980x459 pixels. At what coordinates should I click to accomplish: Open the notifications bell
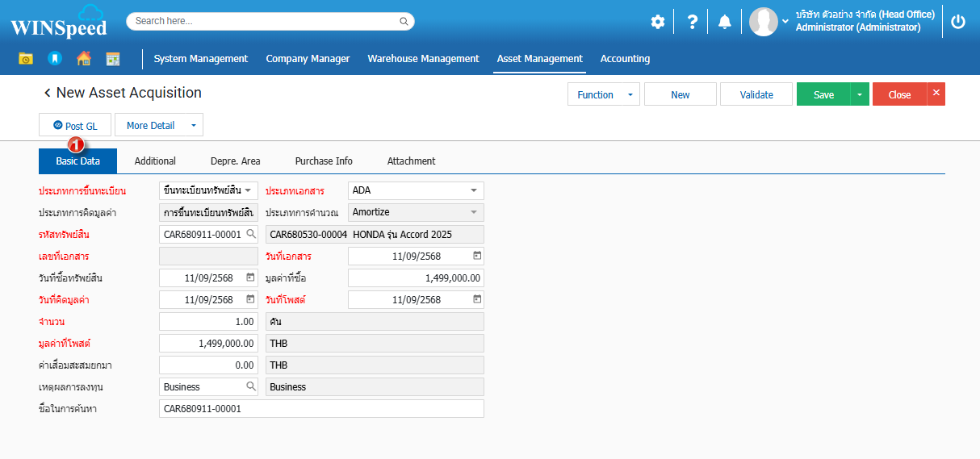click(724, 22)
